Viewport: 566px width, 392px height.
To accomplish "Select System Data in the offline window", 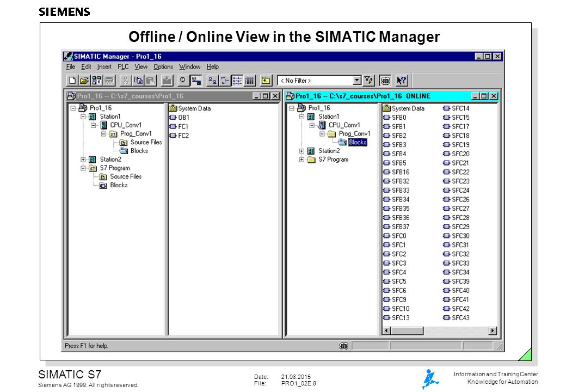I will click(x=190, y=108).
